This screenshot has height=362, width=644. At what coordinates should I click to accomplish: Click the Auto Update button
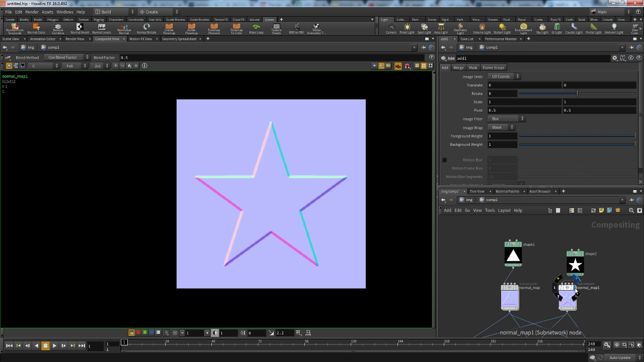(x=620, y=357)
